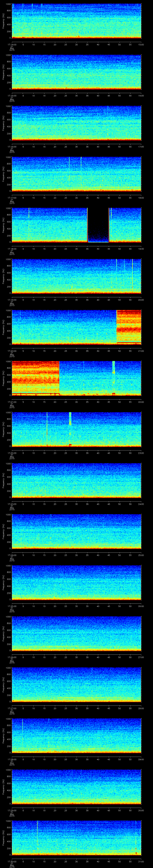Open the spectrogram panel starting at 17:23:00
This screenshot has width=153, height=868.
[76, 481]
